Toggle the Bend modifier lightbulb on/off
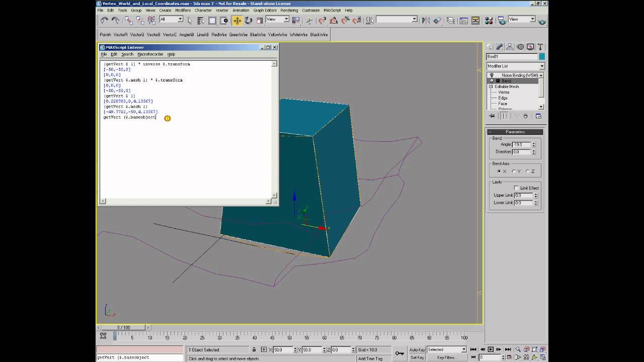 (492, 81)
